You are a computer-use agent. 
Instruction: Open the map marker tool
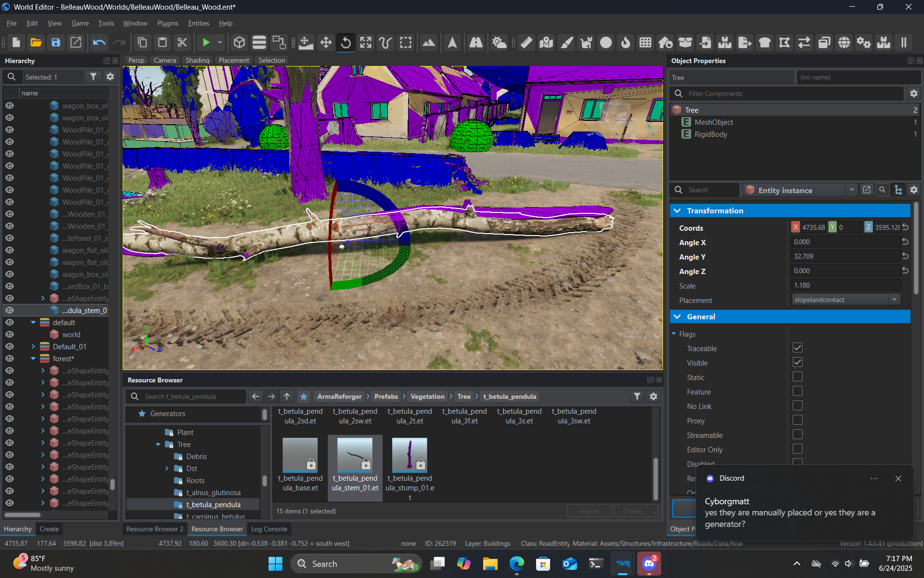pos(546,42)
